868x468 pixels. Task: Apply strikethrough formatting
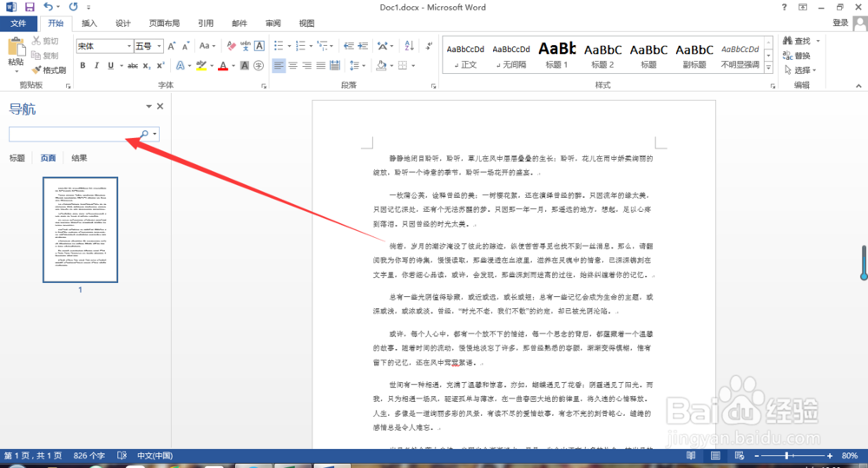point(133,65)
